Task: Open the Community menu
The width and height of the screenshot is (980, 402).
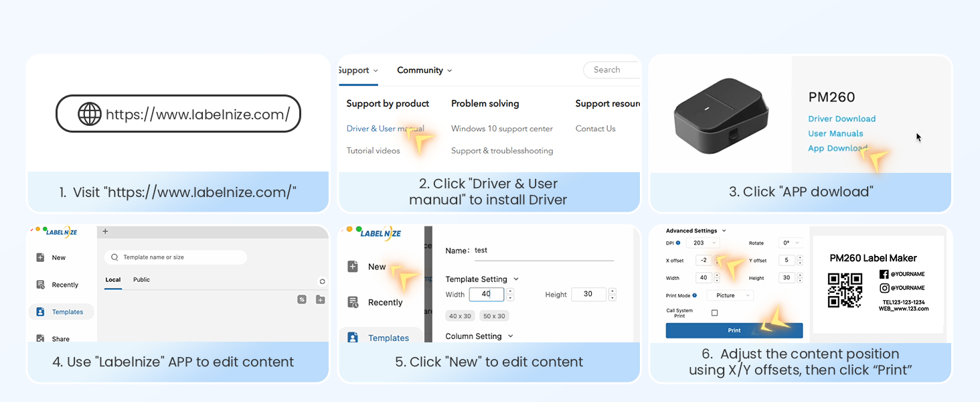Action: coord(424,70)
